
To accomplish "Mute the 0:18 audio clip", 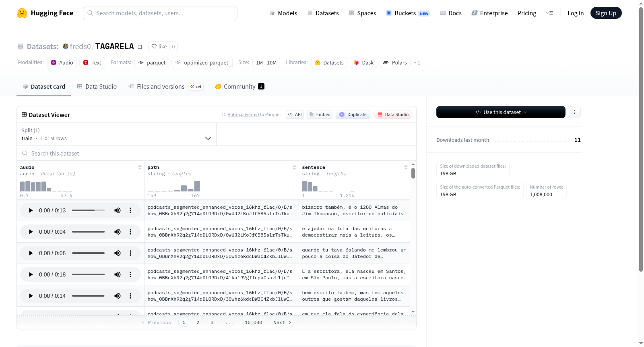I will click(x=118, y=274).
